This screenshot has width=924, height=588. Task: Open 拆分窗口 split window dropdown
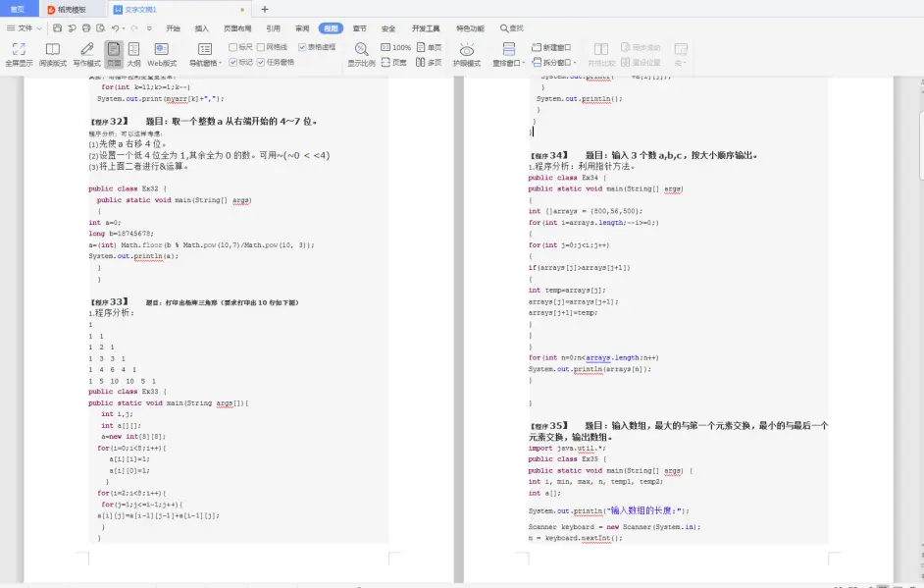coord(554,62)
